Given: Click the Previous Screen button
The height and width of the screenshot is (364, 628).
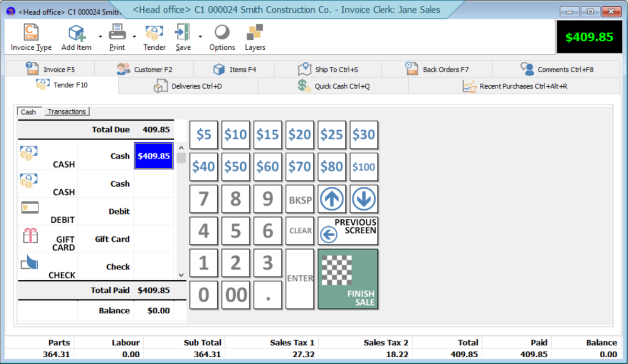Looking at the screenshot, I should click(347, 230).
